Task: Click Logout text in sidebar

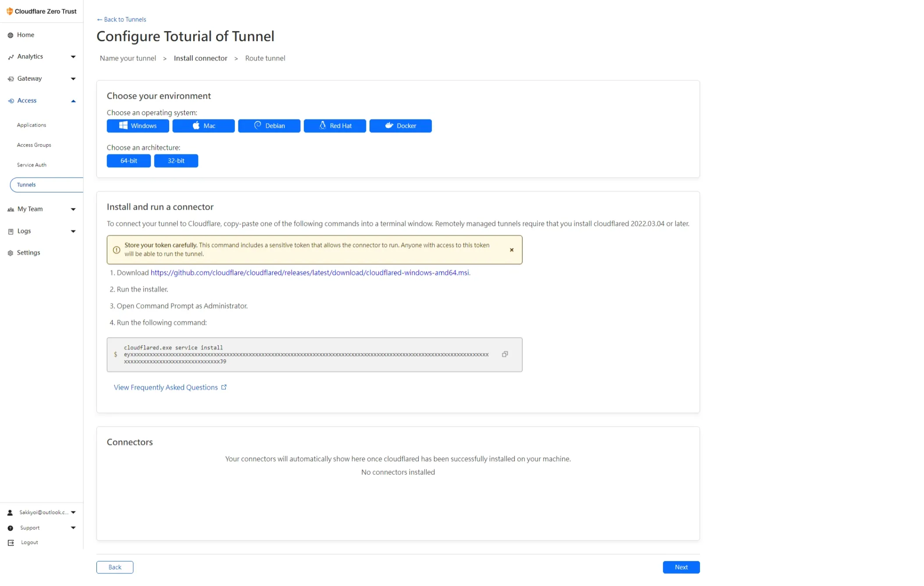Action: pyautogui.click(x=29, y=543)
